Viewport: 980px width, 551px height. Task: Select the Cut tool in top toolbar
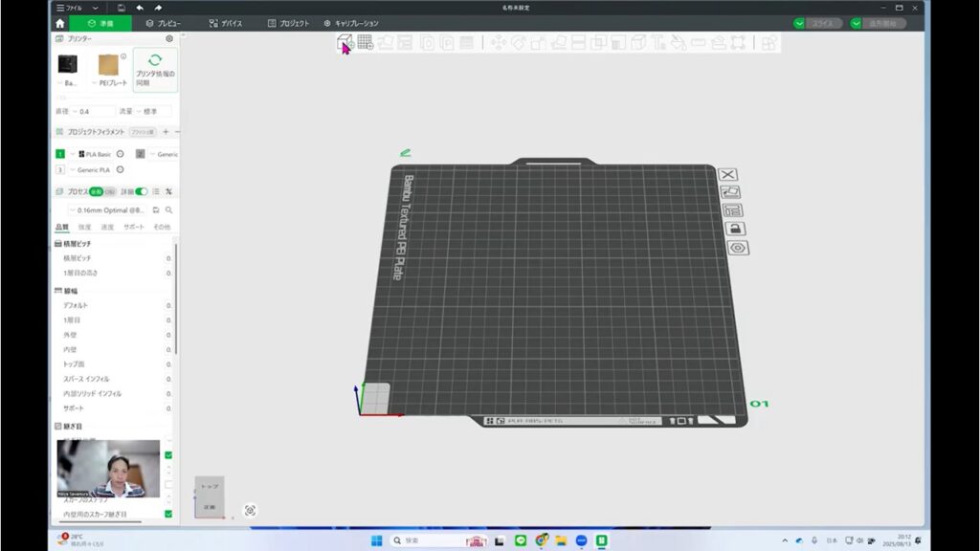click(x=578, y=42)
